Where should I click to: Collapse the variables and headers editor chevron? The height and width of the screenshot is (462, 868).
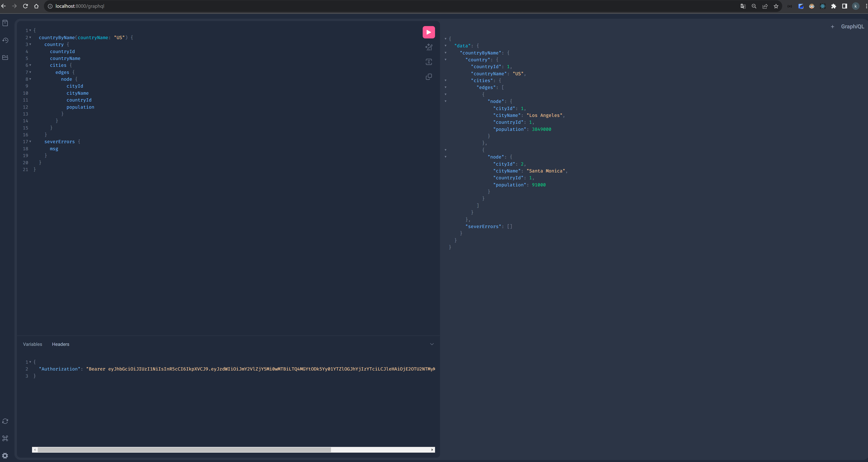click(432, 344)
